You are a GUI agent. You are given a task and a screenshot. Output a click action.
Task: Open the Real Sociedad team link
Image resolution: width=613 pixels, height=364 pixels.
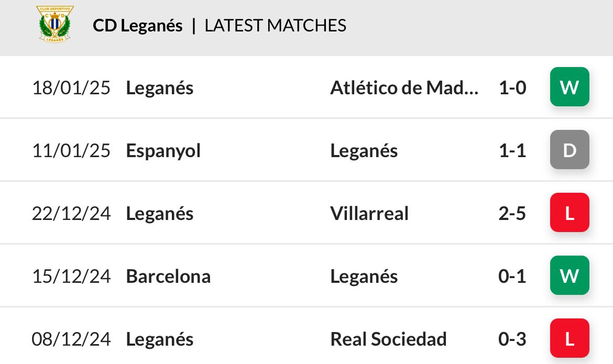pos(388,339)
